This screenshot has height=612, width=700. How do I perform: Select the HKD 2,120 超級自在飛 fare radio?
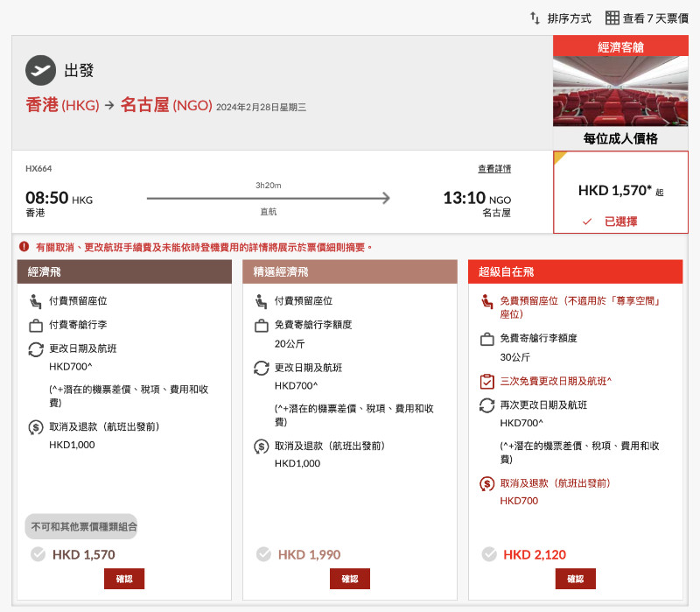tap(489, 554)
